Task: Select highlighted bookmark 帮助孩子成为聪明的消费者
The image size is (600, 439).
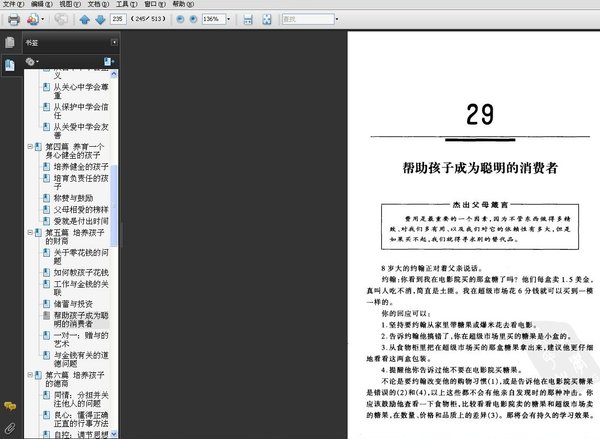Action: pyautogui.click(x=81, y=320)
